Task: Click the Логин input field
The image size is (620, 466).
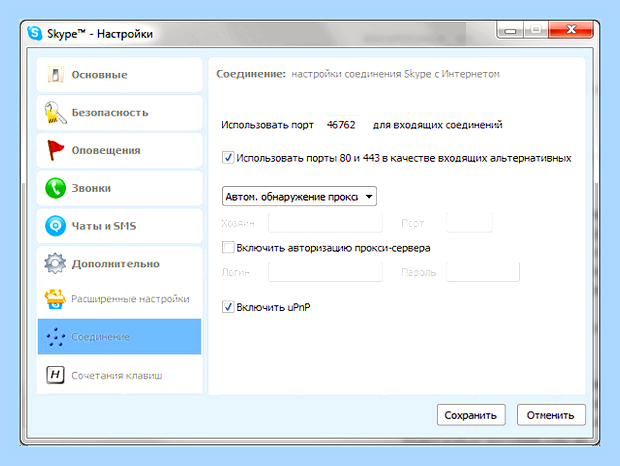Action: (x=325, y=272)
